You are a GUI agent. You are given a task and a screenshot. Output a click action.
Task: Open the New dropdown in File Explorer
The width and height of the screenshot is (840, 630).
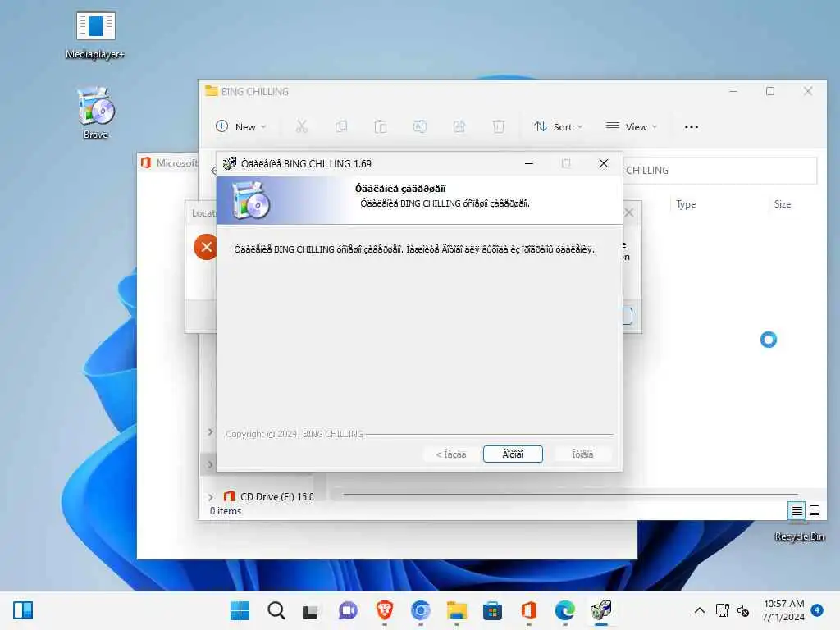[240, 127]
